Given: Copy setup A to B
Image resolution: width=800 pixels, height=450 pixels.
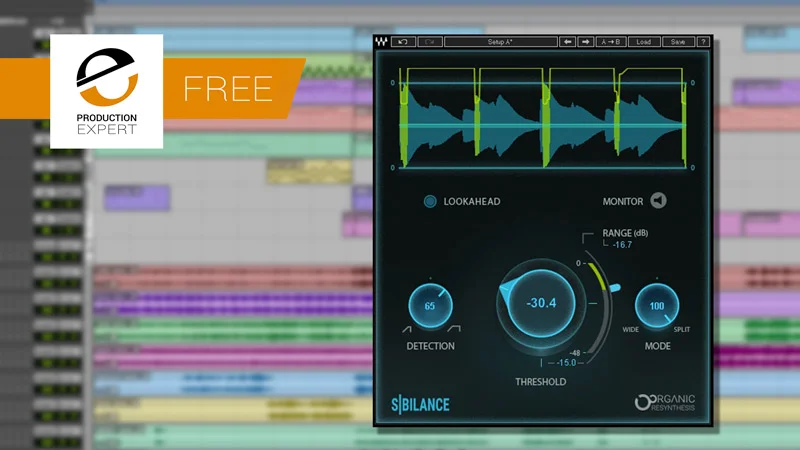Looking at the screenshot, I should click(610, 42).
